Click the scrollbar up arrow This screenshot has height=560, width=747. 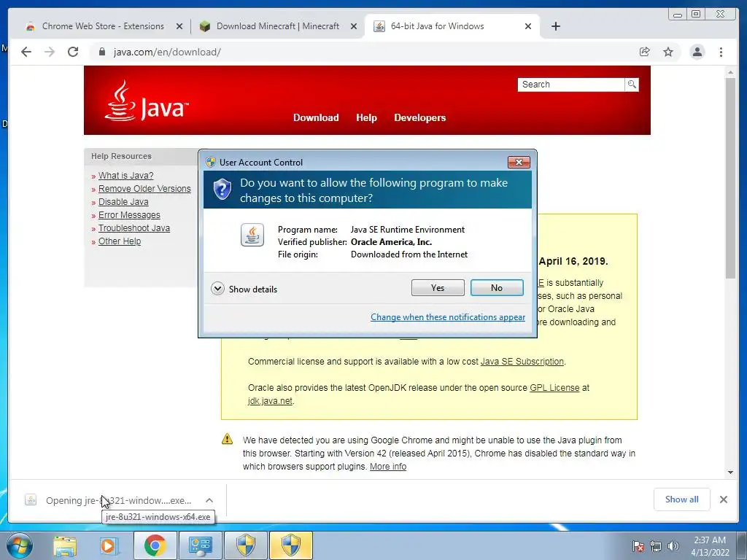coord(730,72)
